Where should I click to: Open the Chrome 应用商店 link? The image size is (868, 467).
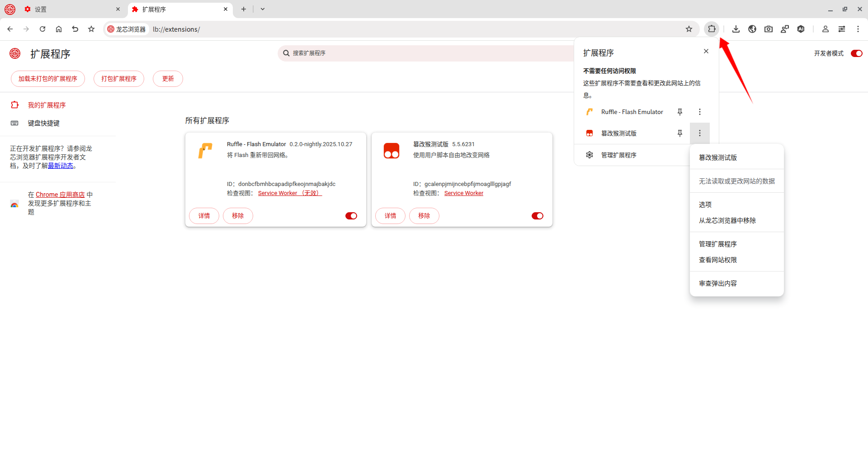tap(60, 195)
